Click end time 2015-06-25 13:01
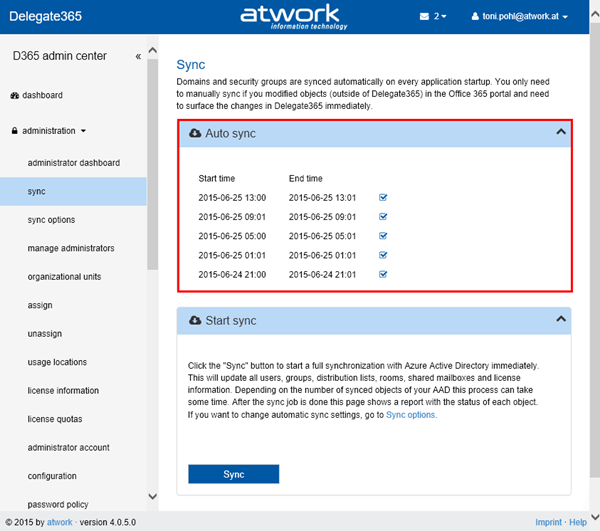Viewport: 600px width, 531px height. (x=322, y=198)
